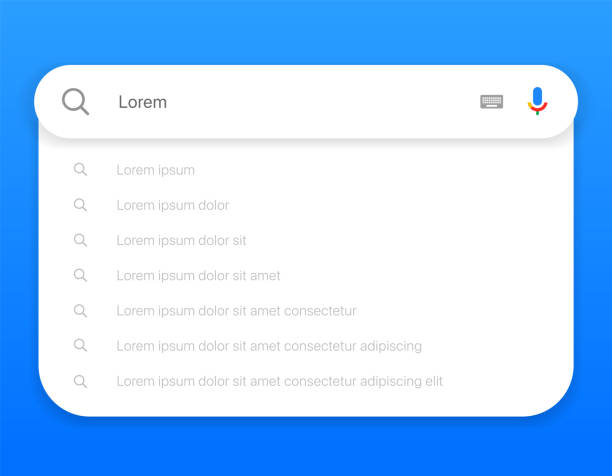Viewport: 612px width, 476px height.
Task: Click magnifier icon beside the 'adipiscing' suggestion
Action: coord(80,345)
